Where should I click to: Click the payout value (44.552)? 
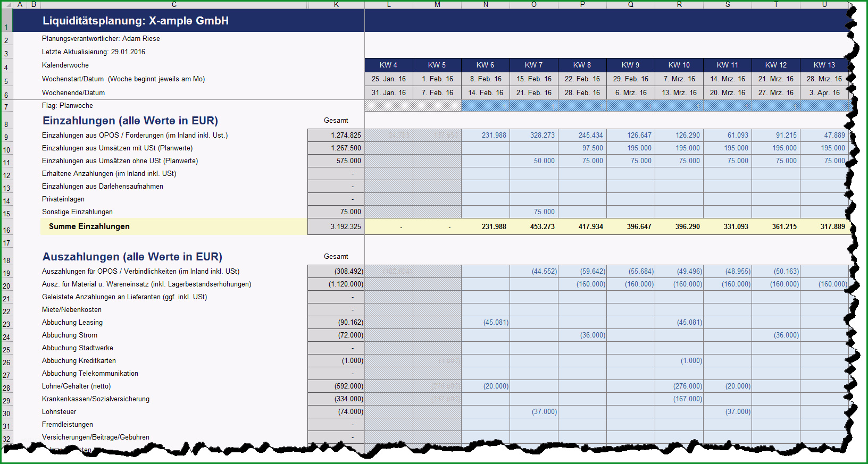(534, 271)
